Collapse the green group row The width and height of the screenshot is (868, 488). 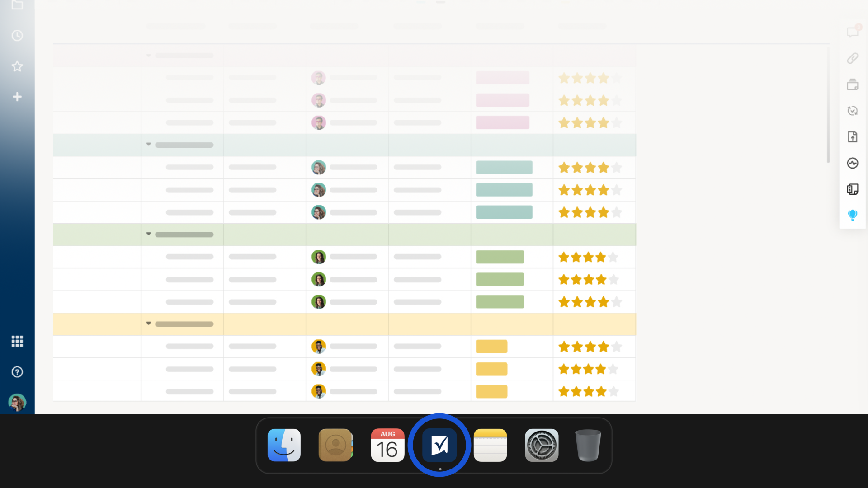(148, 234)
